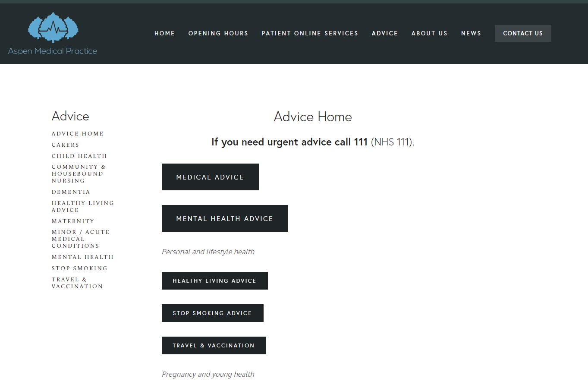Go to Community & Housebound Nursing link
The height and width of the screenshot is (391, 588).
pos(78,174)
